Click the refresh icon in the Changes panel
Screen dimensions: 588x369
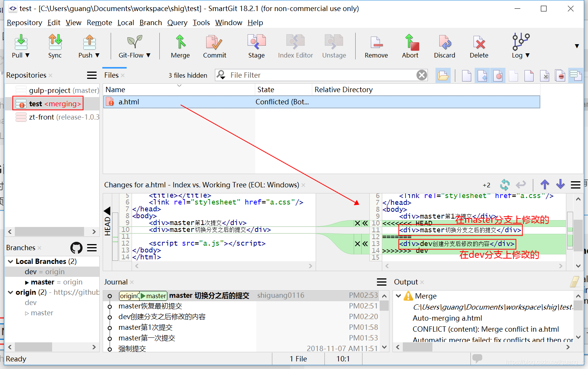point(505,185)
